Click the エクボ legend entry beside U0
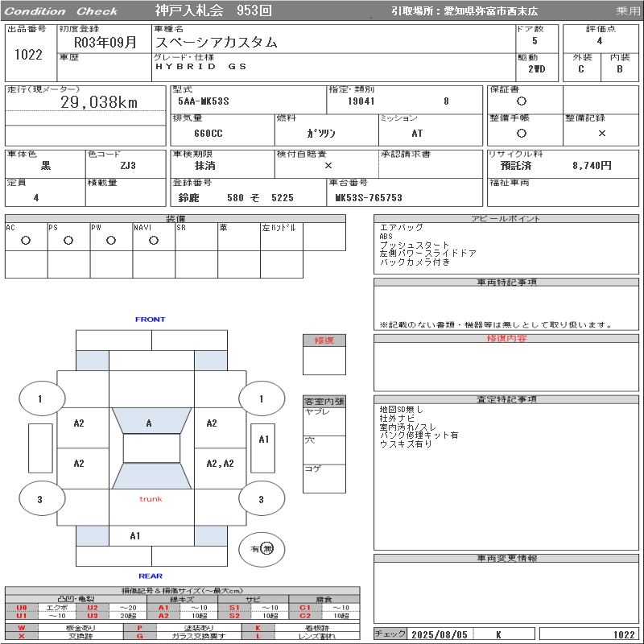This screenshot has width=644, height=644. click(57, 608)
